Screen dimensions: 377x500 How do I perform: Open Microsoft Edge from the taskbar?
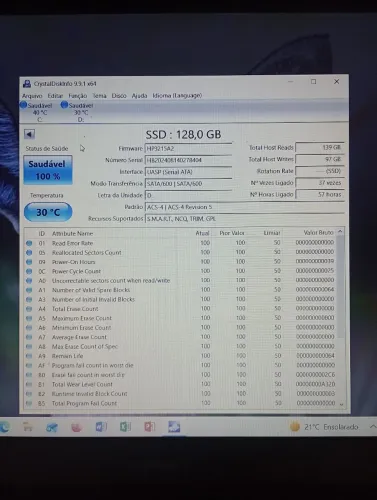point(4,427)
